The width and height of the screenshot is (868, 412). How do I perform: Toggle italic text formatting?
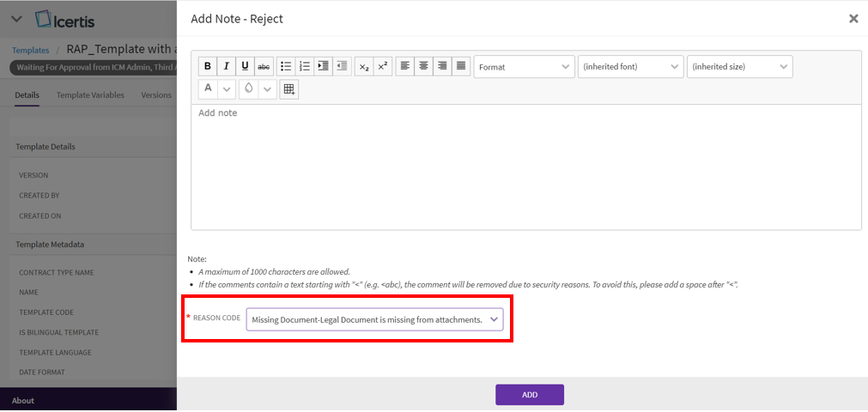click(x=226, y=67)
